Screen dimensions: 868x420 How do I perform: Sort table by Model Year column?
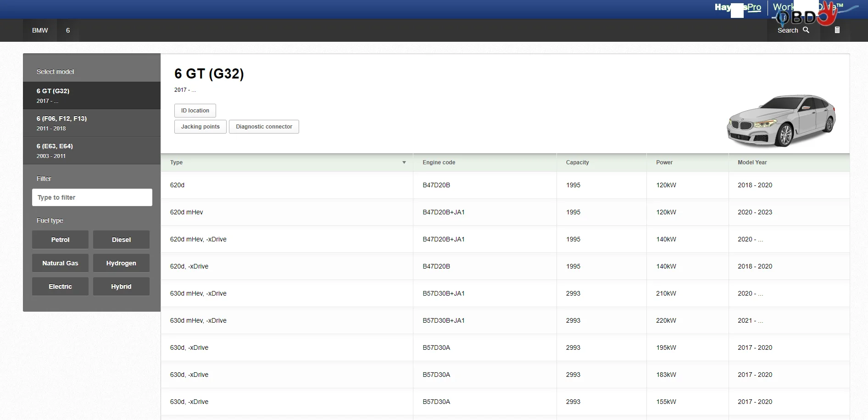click(752, 162)
